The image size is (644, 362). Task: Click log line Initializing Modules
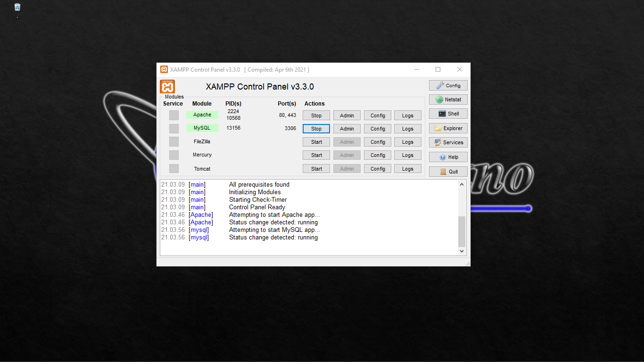(x=255, y=192)
